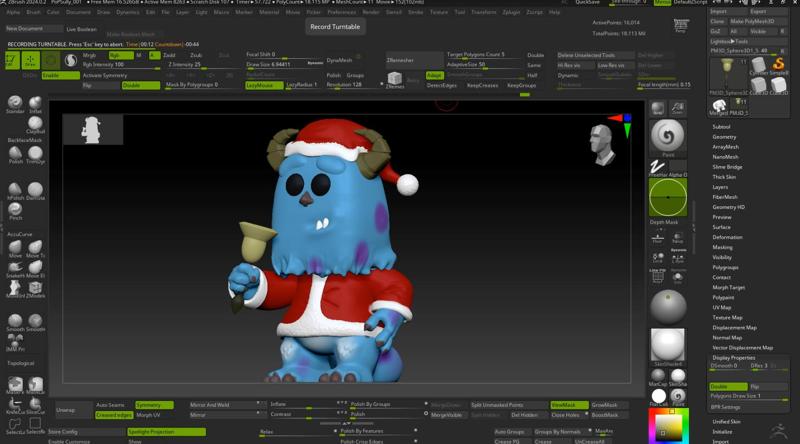The height and width of the screenshot is (444, 800).
Task: Open the Zplugin menu
Action: click(511, 12)
